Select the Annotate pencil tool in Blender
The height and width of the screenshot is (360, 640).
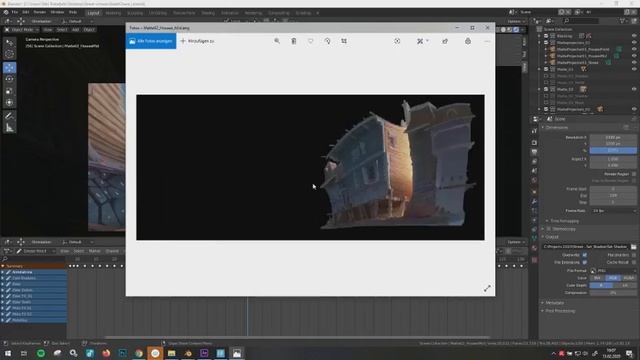click(x=9, y=116)
